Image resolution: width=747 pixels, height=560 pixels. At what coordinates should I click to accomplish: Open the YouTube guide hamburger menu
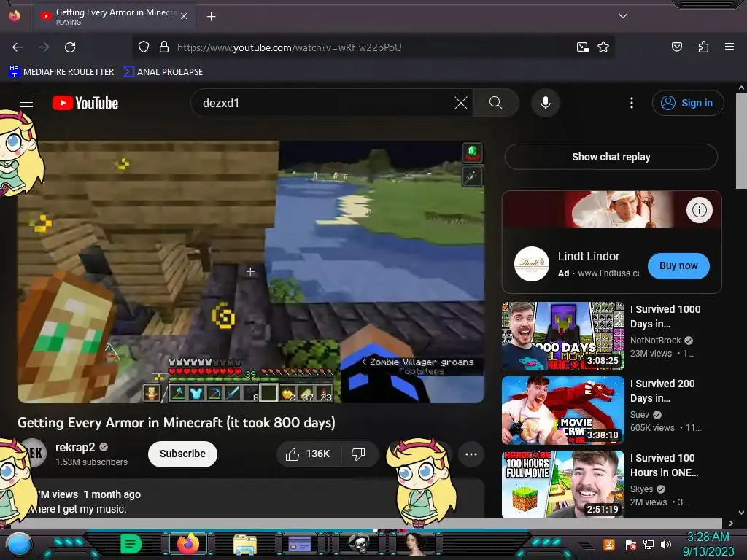tap(26, 103)
